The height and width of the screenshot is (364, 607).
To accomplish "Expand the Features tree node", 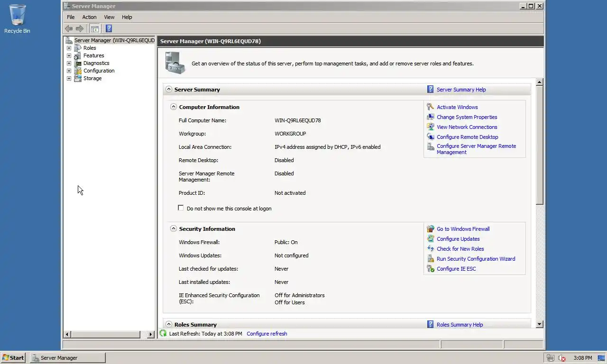I will [x=69, y=55].
